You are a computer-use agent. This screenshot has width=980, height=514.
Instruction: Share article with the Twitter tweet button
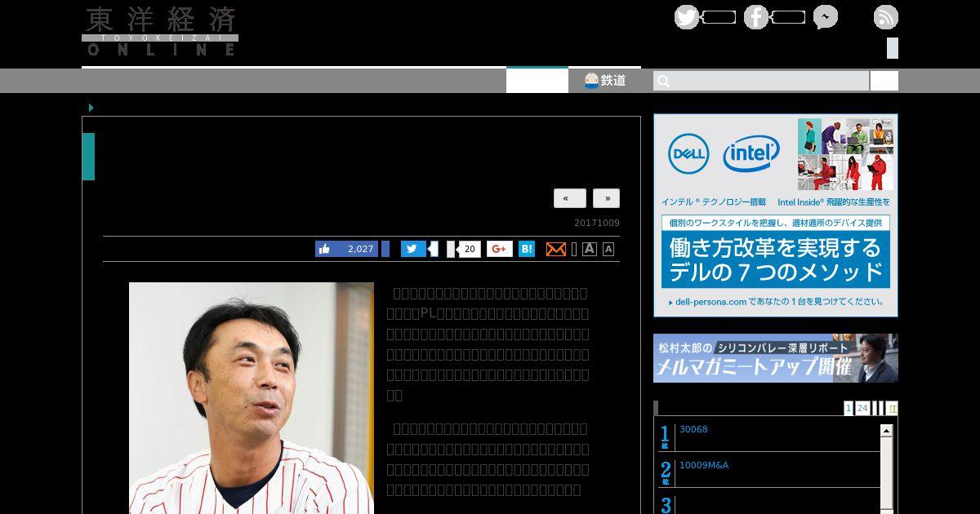(413, 249)
